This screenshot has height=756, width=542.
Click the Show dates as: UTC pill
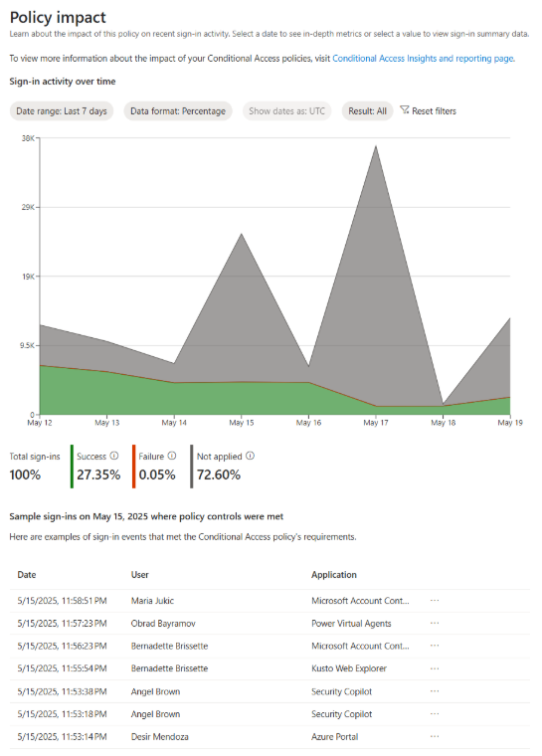coord(287,110)
